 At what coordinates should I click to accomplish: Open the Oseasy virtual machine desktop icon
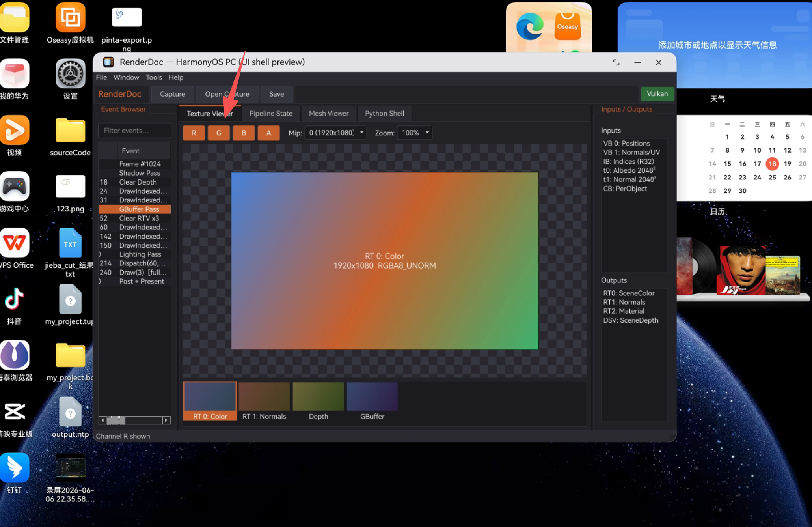coord(70,18)
